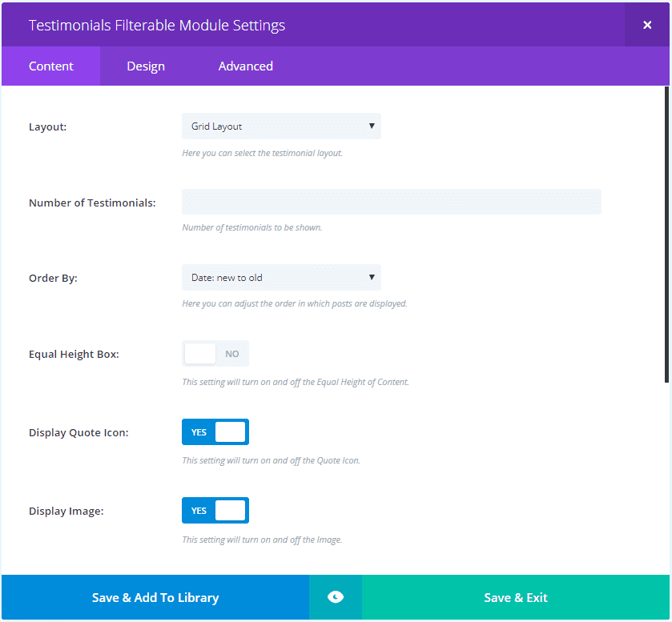Screen dimensions: 672x622
Task: Click the Number of Testimonials label
Action: (92, 203)
